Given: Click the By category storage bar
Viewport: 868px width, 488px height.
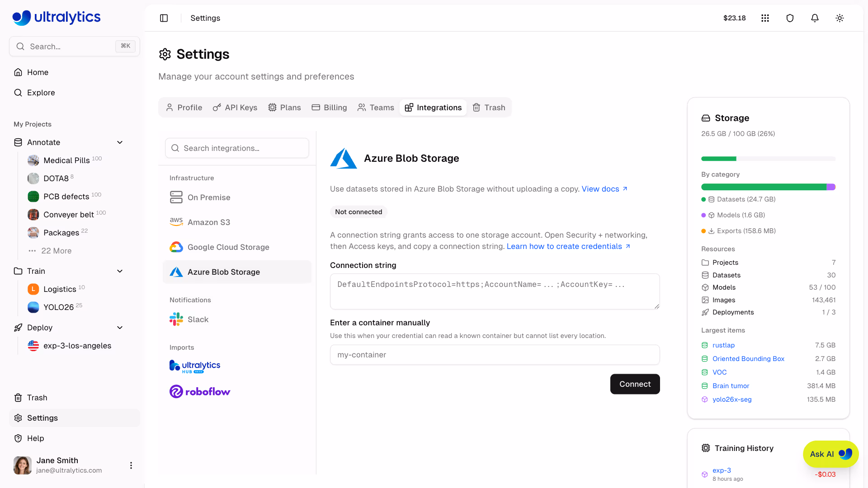Looking at the screenshot, I should point(768,187).
